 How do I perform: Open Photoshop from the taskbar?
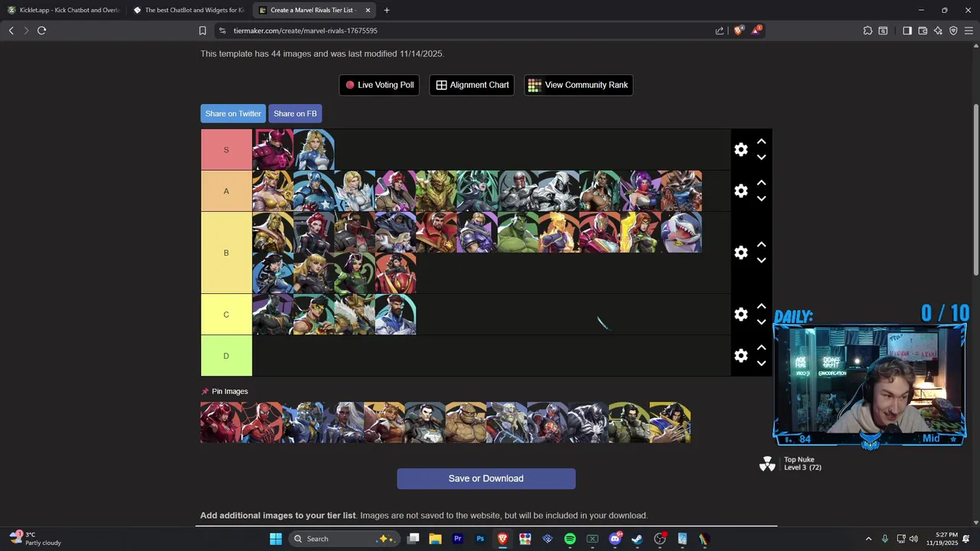480,539
